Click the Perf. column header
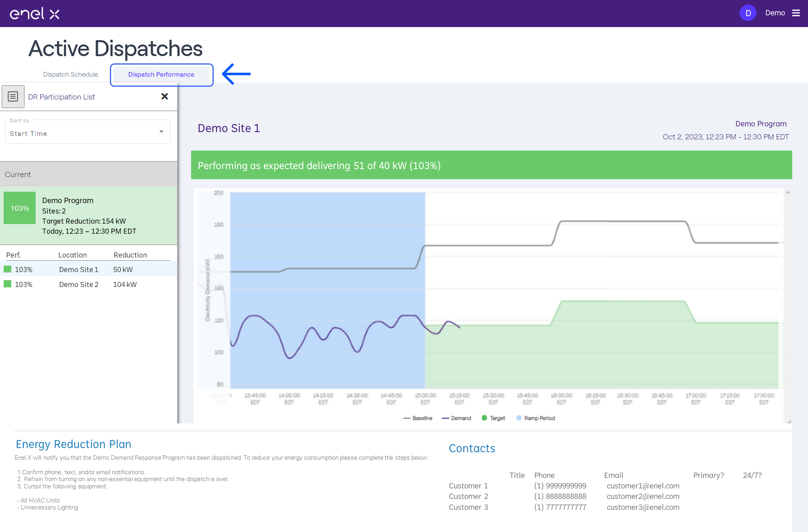The width and height of the screenshot is (808, 532). click(14, 255)
